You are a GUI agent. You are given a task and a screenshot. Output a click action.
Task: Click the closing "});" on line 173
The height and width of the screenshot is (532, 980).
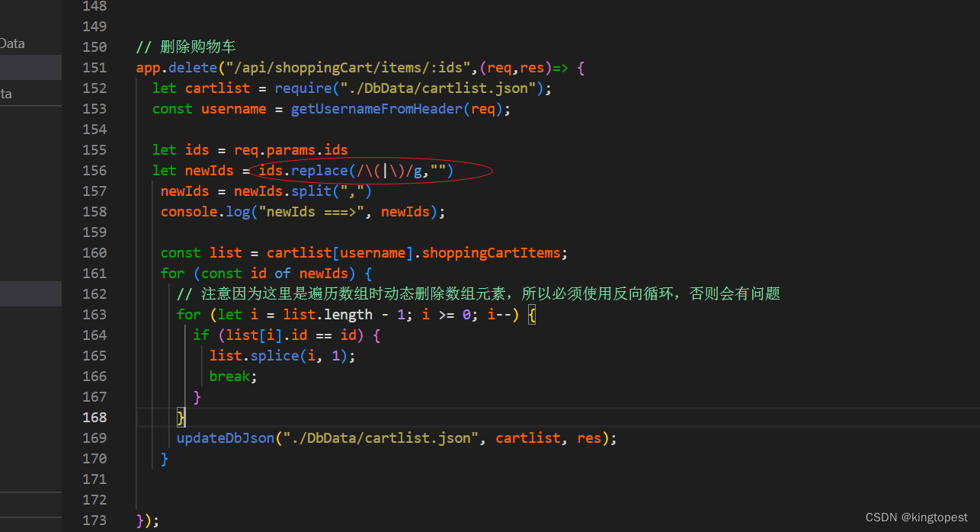click(148, 521)
